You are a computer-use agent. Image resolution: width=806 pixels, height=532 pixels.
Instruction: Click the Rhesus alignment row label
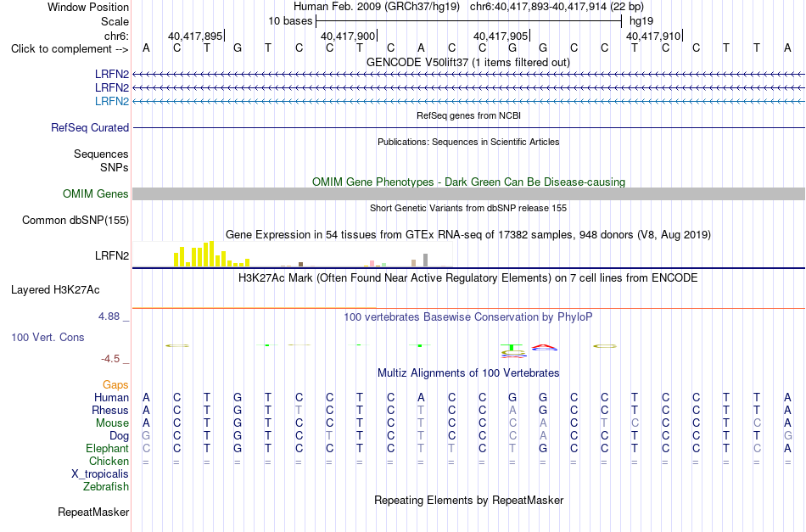click(110, 410)
